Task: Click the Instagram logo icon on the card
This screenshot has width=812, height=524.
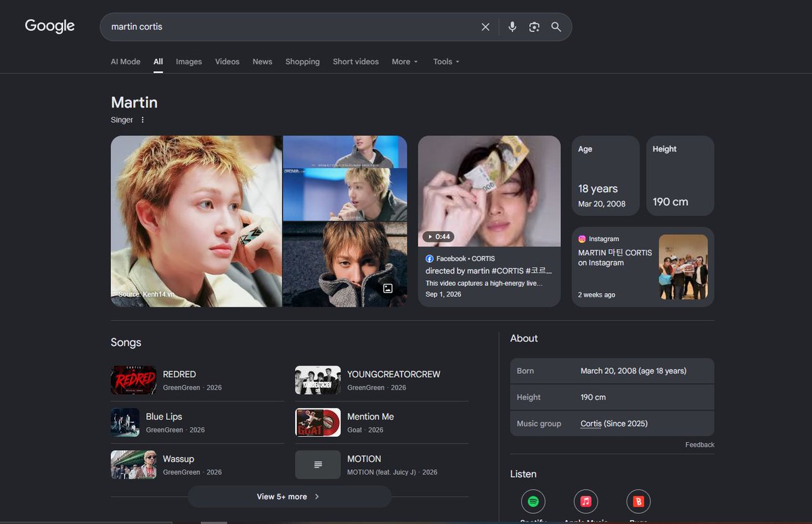Action: coord(582,239)
